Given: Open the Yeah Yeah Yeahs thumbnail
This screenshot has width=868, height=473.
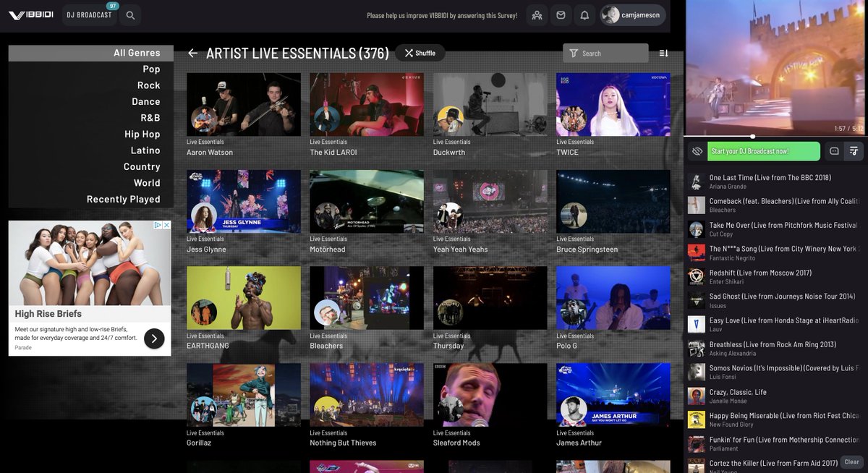Looking at the screenshot, I should 490,201.
